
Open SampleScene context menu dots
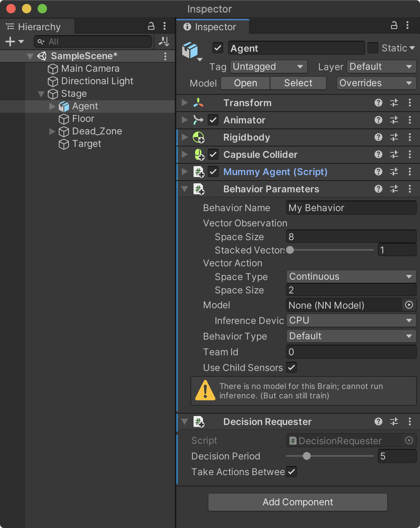click(165, 56)
